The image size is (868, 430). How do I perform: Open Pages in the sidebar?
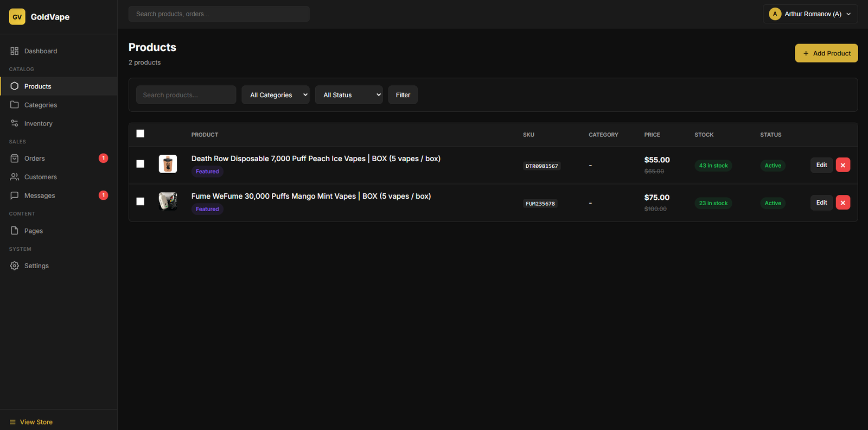pyautogui.click(x=34, y=231)
